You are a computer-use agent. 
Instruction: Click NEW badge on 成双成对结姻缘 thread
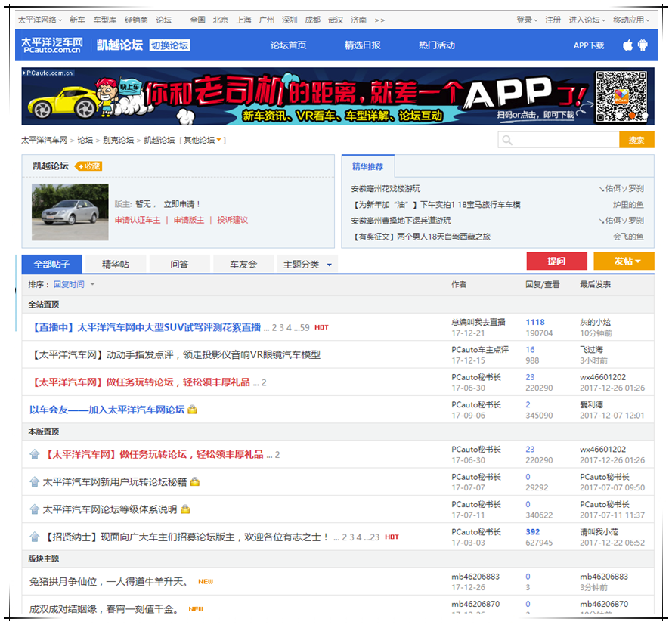pyautogui.click(x=197, y=609)
